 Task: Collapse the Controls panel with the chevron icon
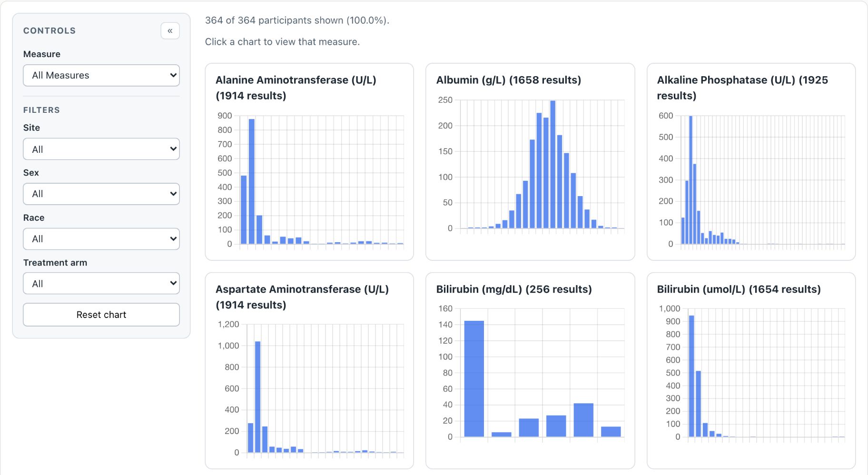pos(170,31)
